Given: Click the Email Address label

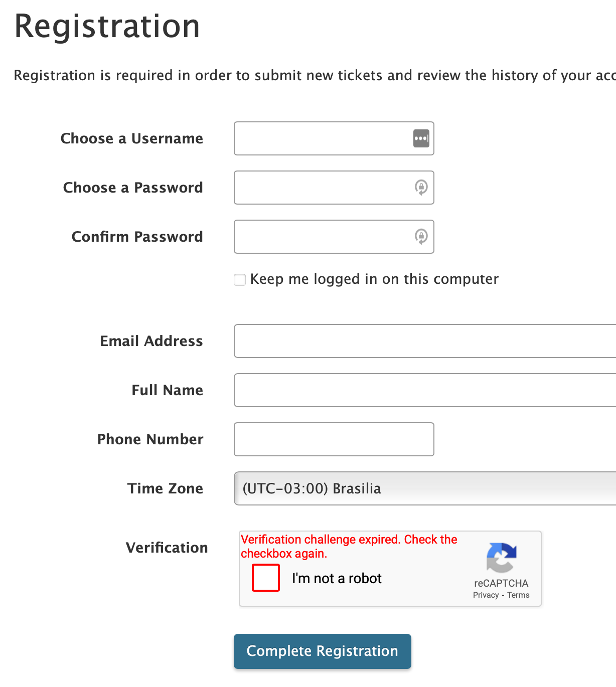Looking at the screenshot, I should pos(151,341).
